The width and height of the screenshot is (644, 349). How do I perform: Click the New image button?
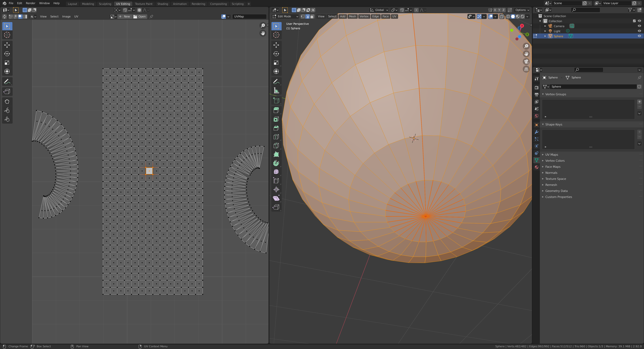tap(125, 16)
